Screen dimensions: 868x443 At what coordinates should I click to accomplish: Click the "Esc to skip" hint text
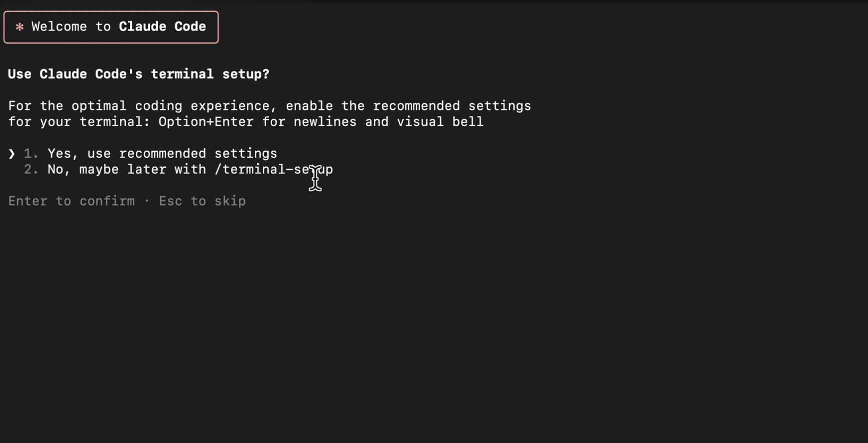click(x=203, y=201)
